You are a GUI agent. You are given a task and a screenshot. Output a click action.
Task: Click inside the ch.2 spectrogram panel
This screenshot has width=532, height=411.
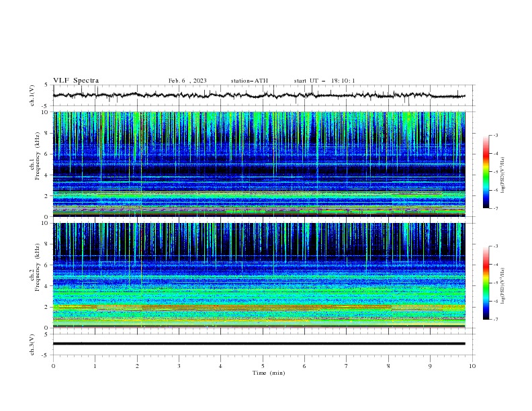[x=259, y=275]
